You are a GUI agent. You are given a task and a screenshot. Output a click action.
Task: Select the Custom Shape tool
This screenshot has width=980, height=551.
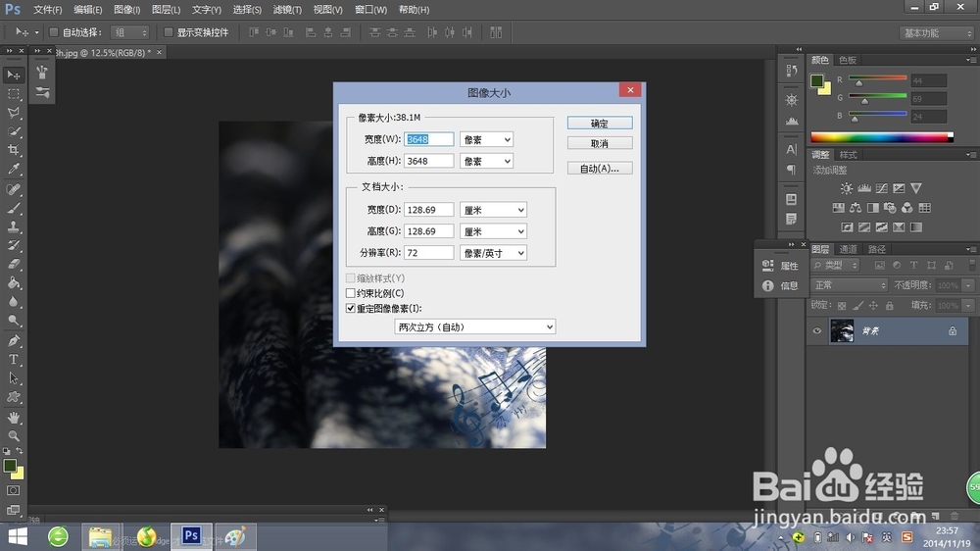pyautogui.click(x=13, y=396)
